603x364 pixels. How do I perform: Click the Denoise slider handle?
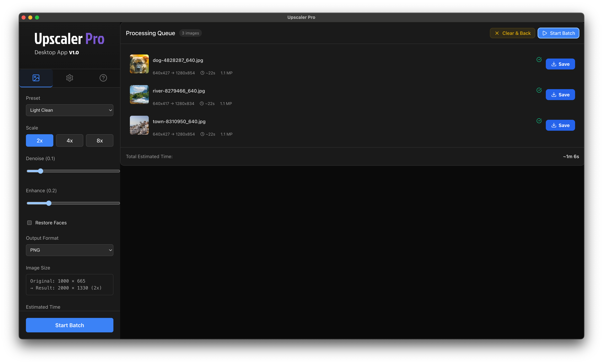(41, 171)
